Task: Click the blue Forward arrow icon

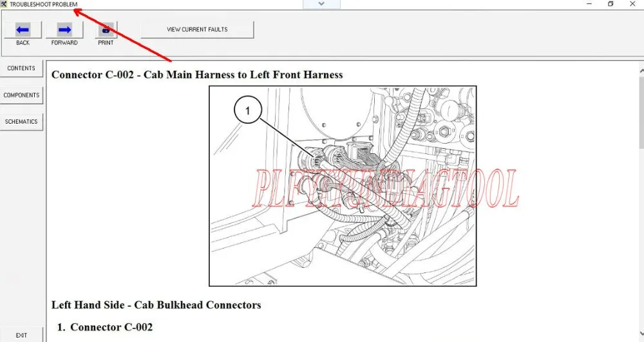Action: tap(64, 30)
